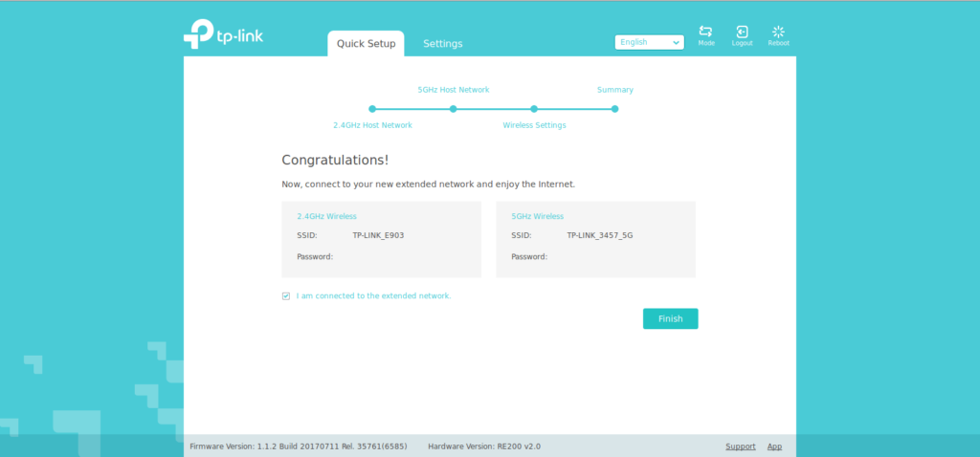Uncheck 'I am connected to the extended network'
Image resolution: width=980 pixels, height=457 pixels.
point(286,296)
